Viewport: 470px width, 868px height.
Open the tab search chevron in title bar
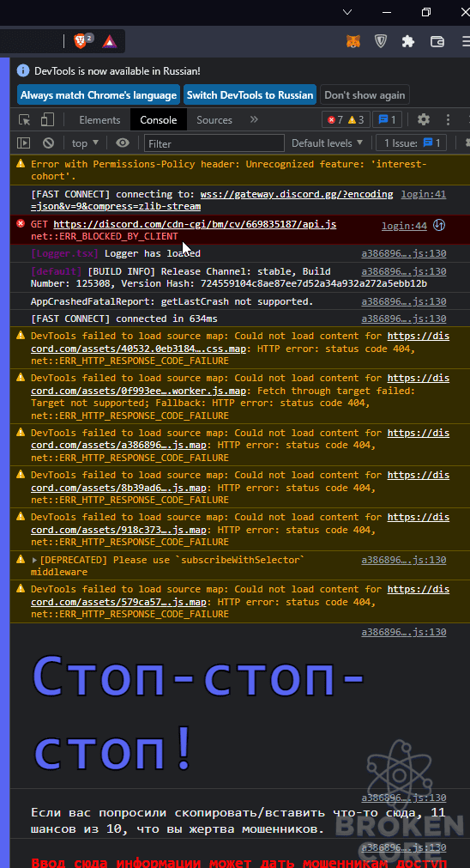click(x=347, y=12)
